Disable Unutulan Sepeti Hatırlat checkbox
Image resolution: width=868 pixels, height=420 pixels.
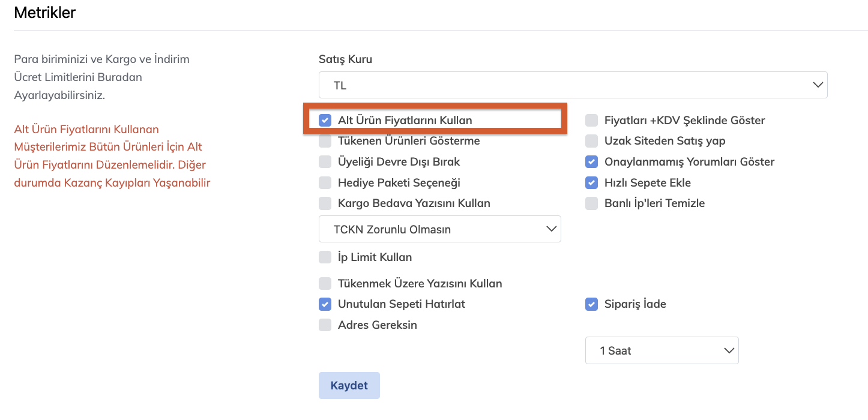tap(325, 304)
